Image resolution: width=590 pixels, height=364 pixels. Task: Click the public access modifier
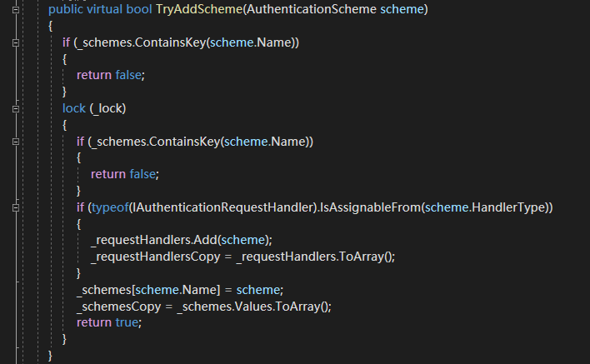[x=66, y=9]
